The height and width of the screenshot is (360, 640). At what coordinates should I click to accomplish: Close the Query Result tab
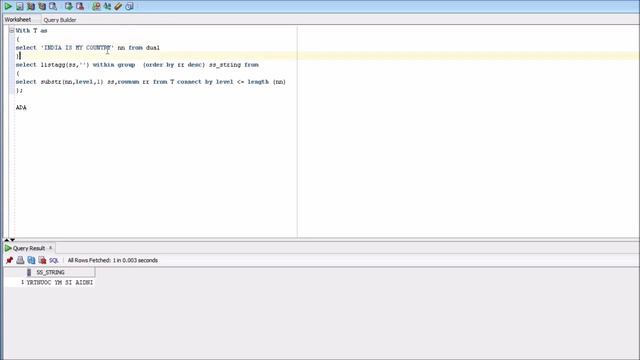(x=51, y=248)
